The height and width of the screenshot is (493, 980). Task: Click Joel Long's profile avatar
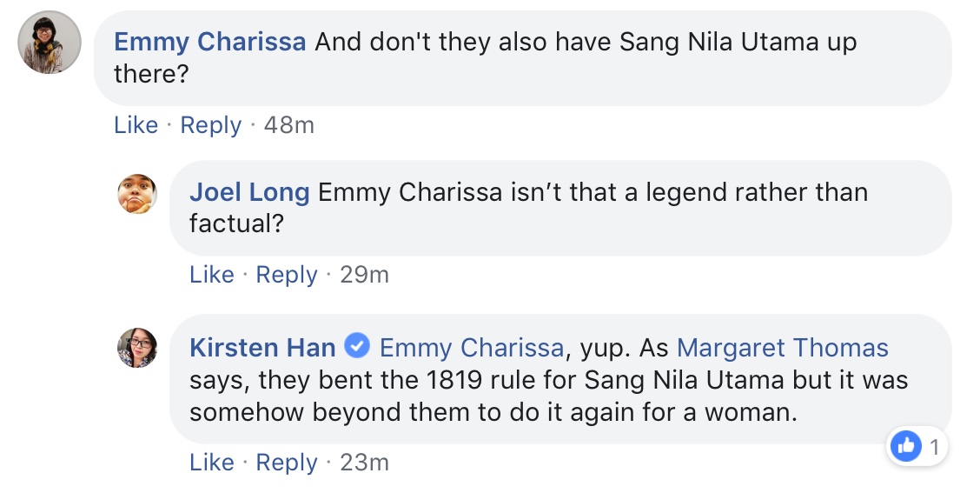[x=137, y=193]
